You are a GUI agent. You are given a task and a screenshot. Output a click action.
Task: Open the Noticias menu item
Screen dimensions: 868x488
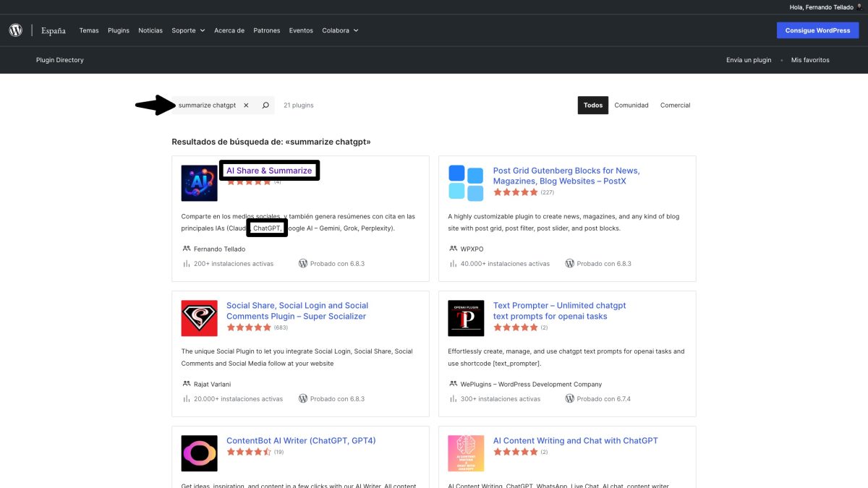150,30
